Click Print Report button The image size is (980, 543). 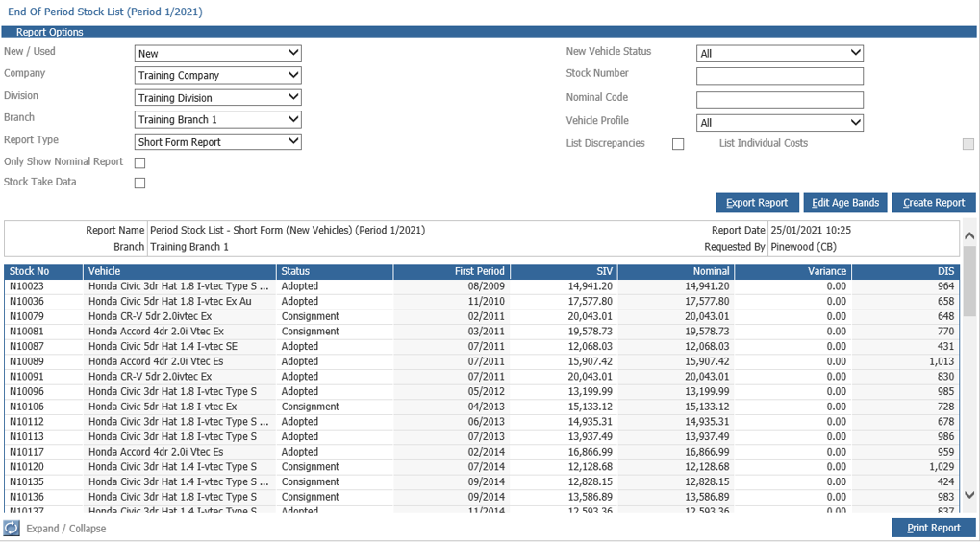coord(934,528)
